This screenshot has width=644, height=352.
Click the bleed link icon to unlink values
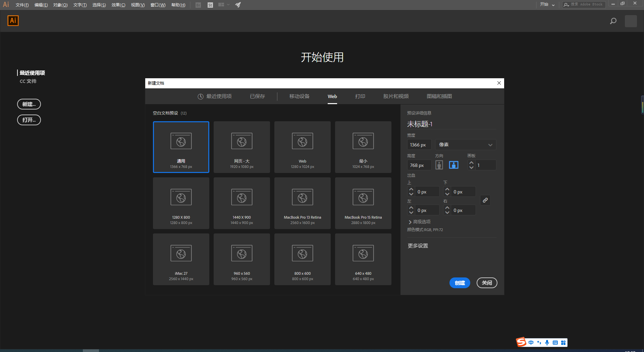point(485,200)
